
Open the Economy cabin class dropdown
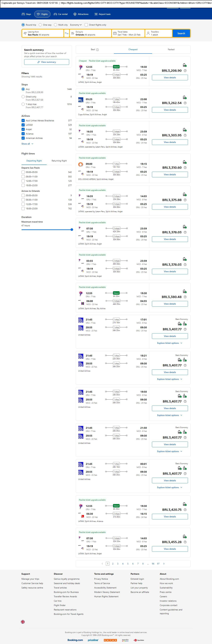click(x=76, y=25)
